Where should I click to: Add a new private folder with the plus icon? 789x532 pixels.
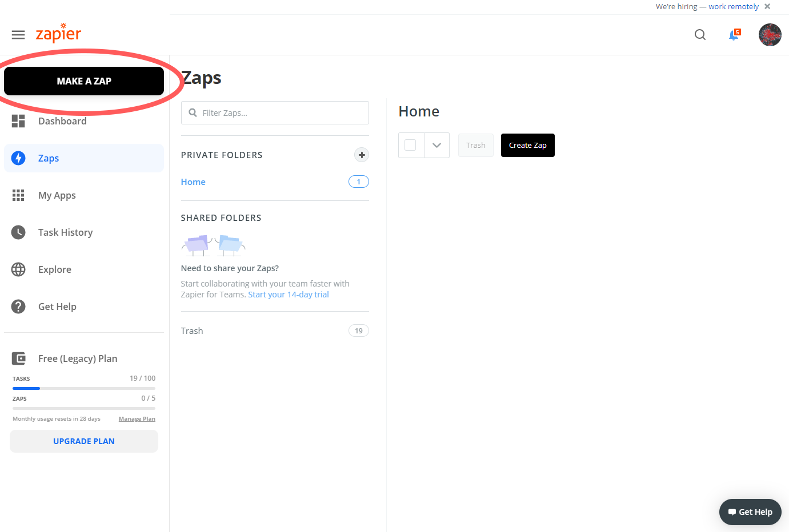[x=362, y=155]
